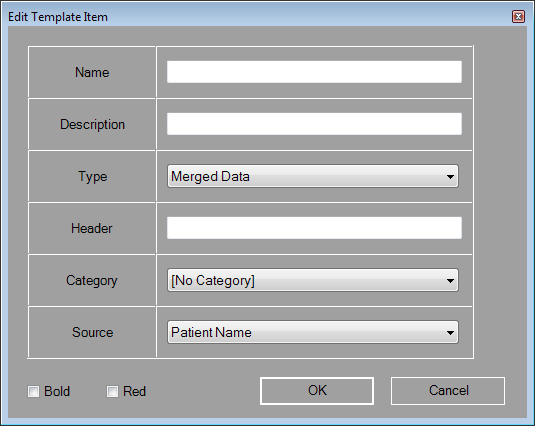The width and height of the screenshot is (535, 426).
Task: Focus the Header text field
Action: click(x=314, y=228)
